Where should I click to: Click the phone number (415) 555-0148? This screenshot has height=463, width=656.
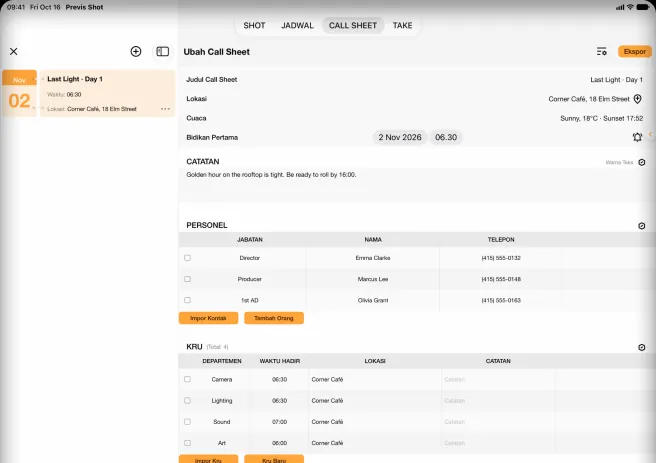tap(501, 279)
